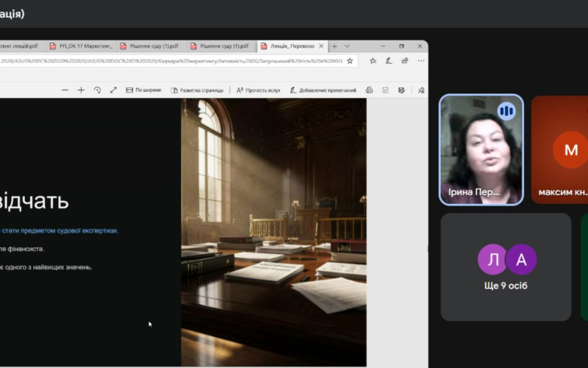The image size is (588, 368).
Task: Expand the tab list chevron
Action: coord(347,46)
